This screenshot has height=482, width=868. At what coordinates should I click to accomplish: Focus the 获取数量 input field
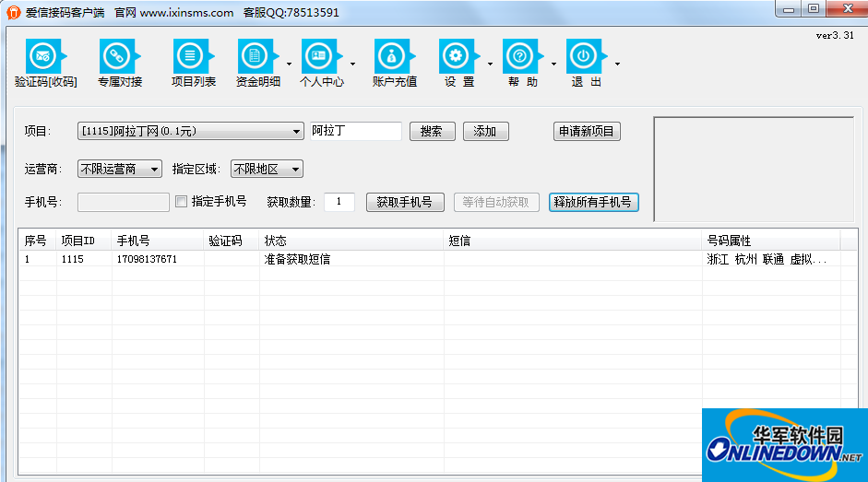tap(339, 202)
